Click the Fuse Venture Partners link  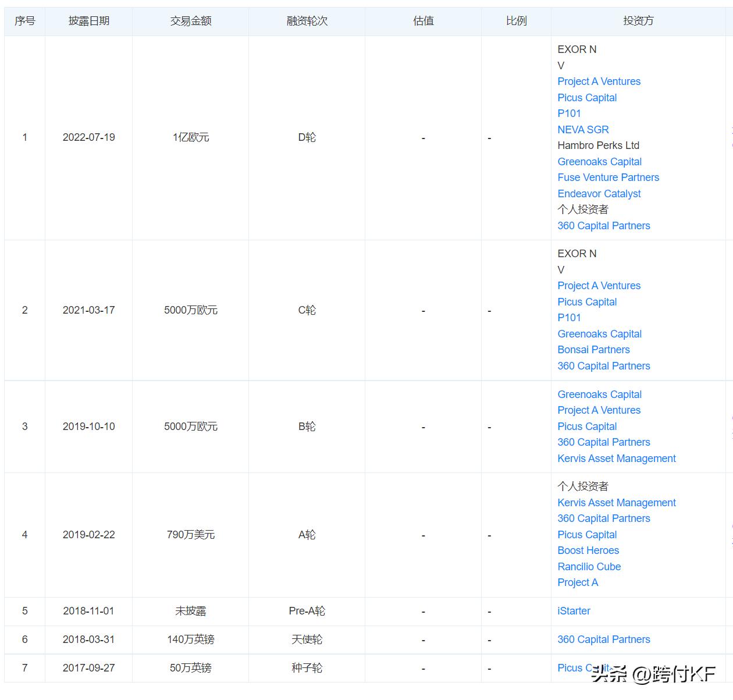point(608,177)
